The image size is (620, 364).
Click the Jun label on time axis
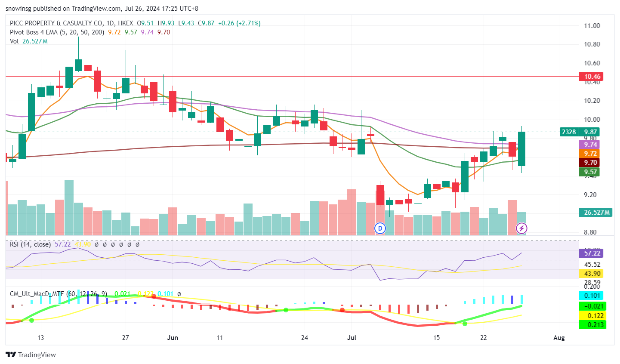click(172, 338)
